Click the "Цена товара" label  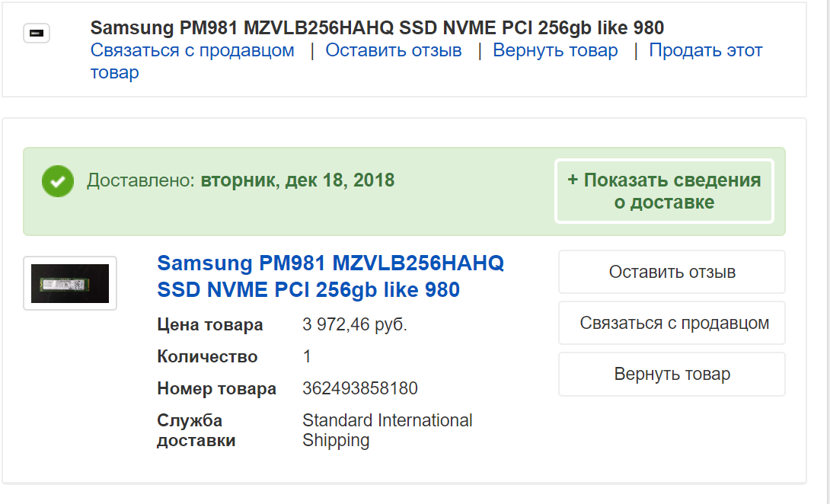tap(209, 324)
